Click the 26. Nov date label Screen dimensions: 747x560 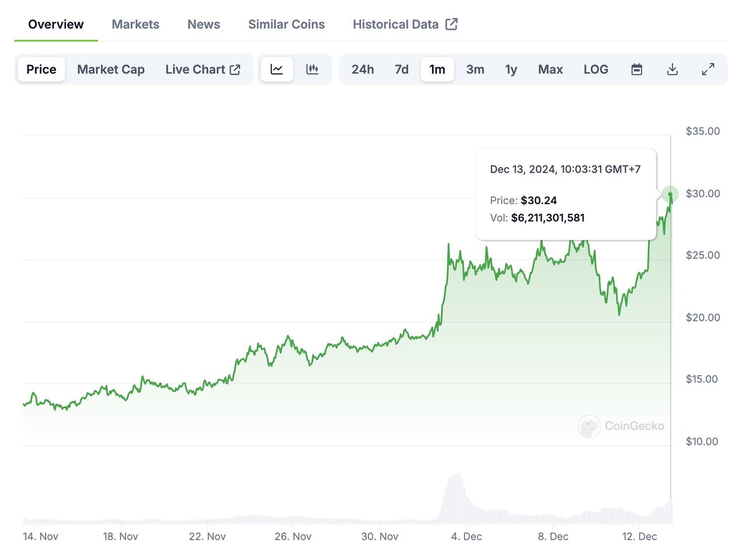tap(293, 537)
